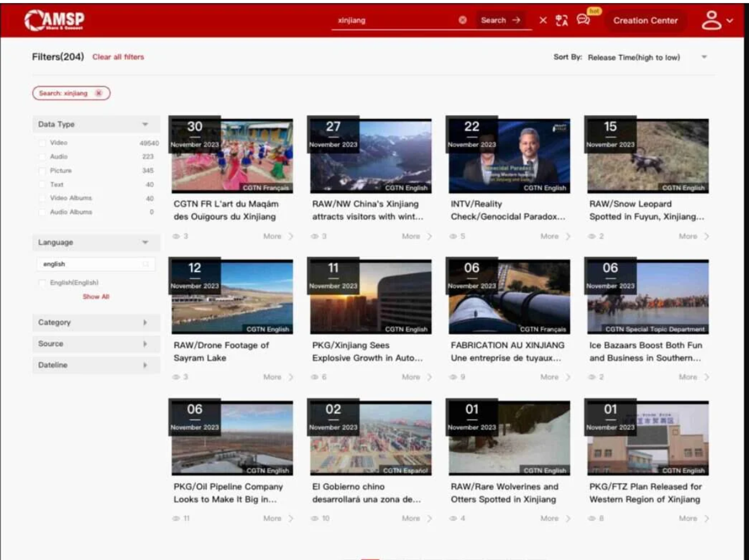The image size is (749, 560).
Task: Open the user account profile icon
Action: 711,20
